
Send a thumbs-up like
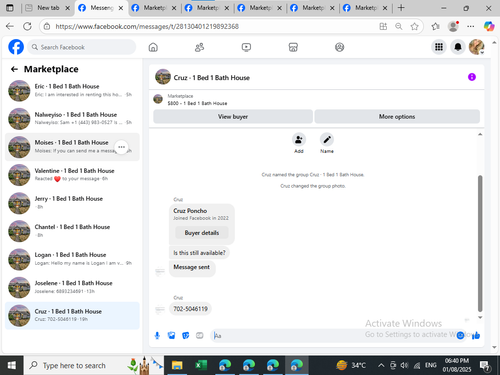[x=476, y=335]
